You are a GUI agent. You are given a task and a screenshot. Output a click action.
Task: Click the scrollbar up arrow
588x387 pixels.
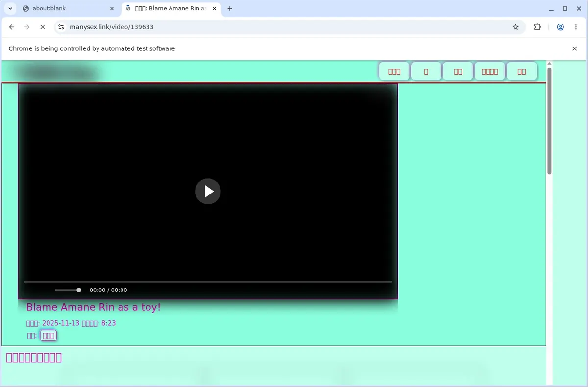coord(549,64)
